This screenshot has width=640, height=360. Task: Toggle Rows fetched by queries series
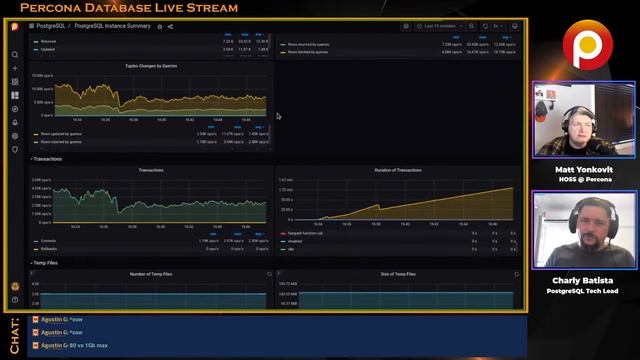click(308, 52)
